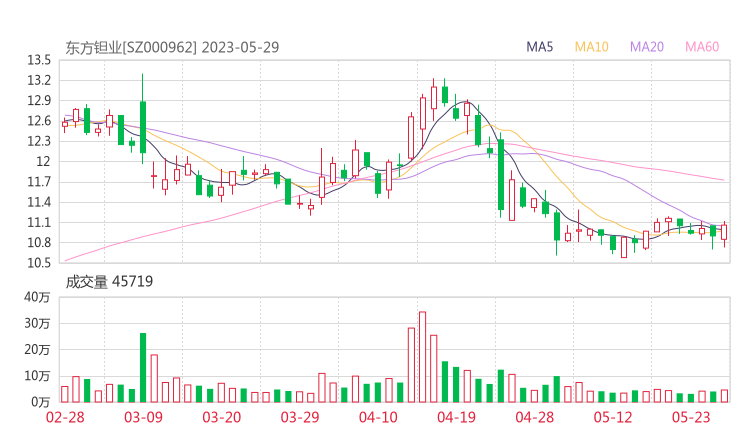Viewport: 740px width, 440px height.
Task: Click the 03-20 date axis label
Action: [x=222, y=417]
